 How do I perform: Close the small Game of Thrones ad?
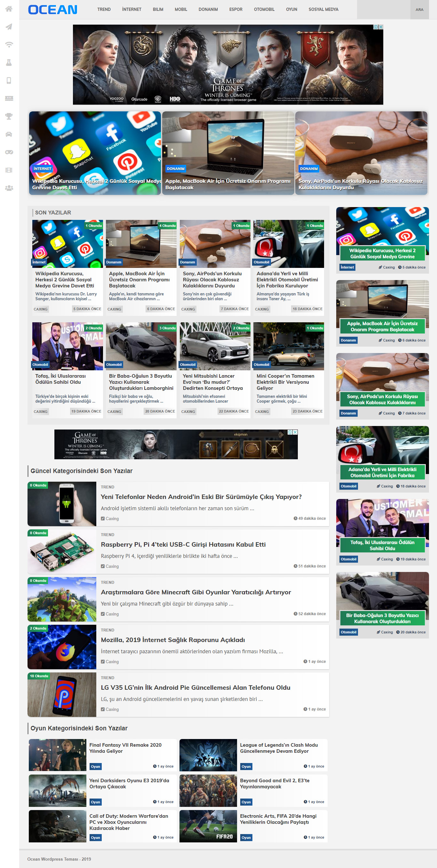(x=296, y=432)
